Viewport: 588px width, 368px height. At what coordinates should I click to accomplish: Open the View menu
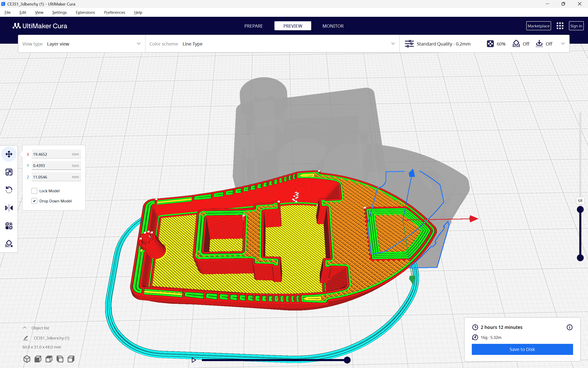point(39,12)
